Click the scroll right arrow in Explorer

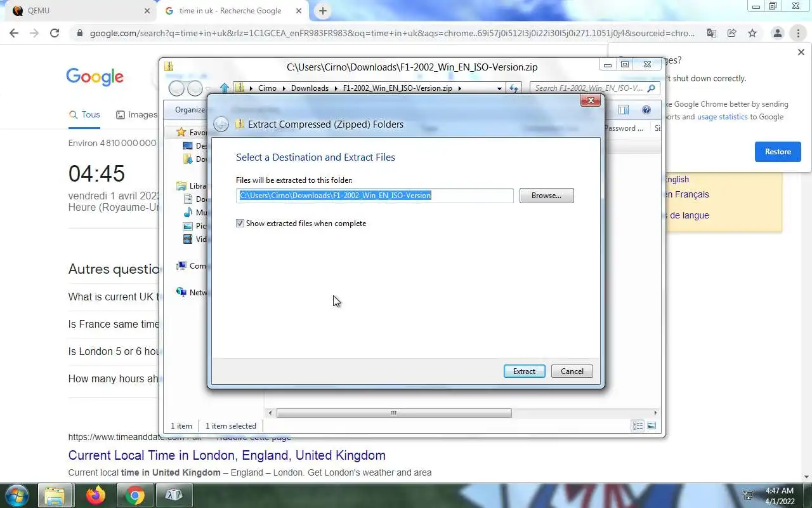[655, 413]
